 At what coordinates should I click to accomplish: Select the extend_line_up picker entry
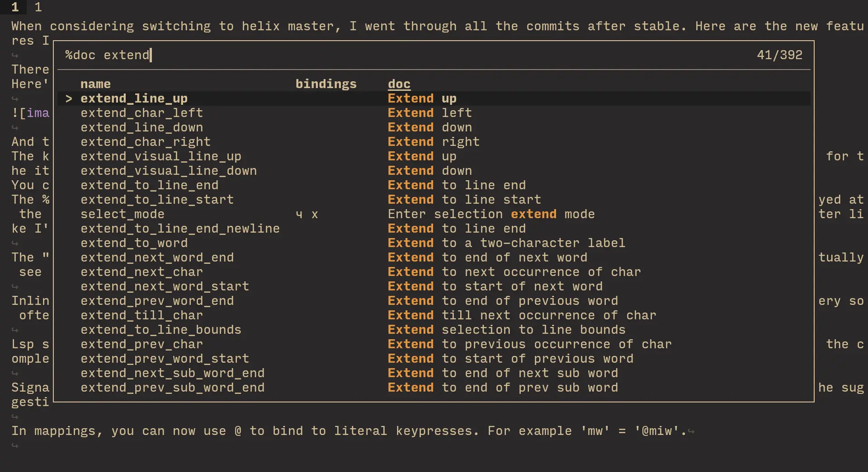134,98
